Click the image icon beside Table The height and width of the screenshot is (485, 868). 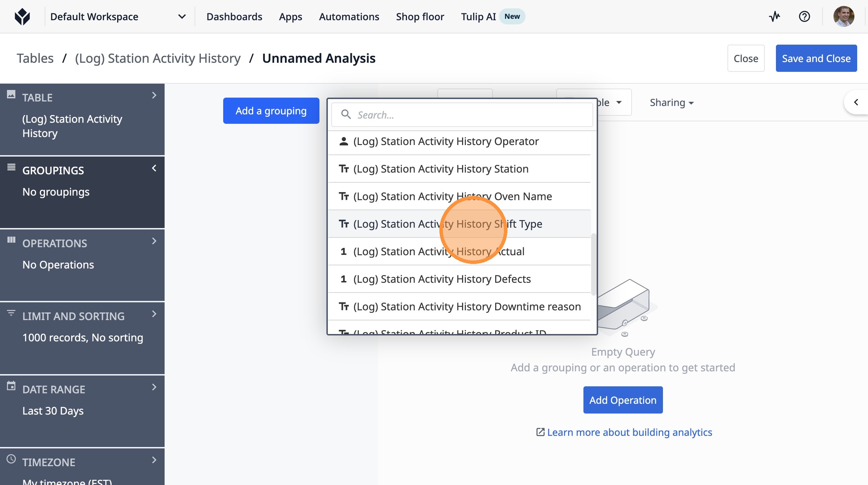[x=11, y=94]
